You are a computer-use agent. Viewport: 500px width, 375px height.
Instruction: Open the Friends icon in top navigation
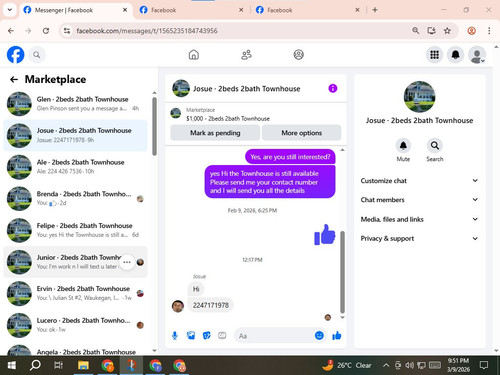246,55
